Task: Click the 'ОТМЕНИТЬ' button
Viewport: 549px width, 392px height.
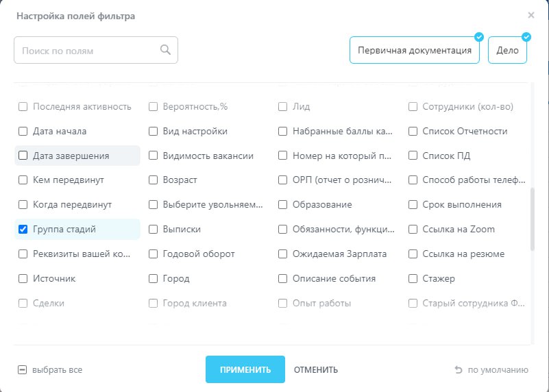Action: tap(316, 370)
